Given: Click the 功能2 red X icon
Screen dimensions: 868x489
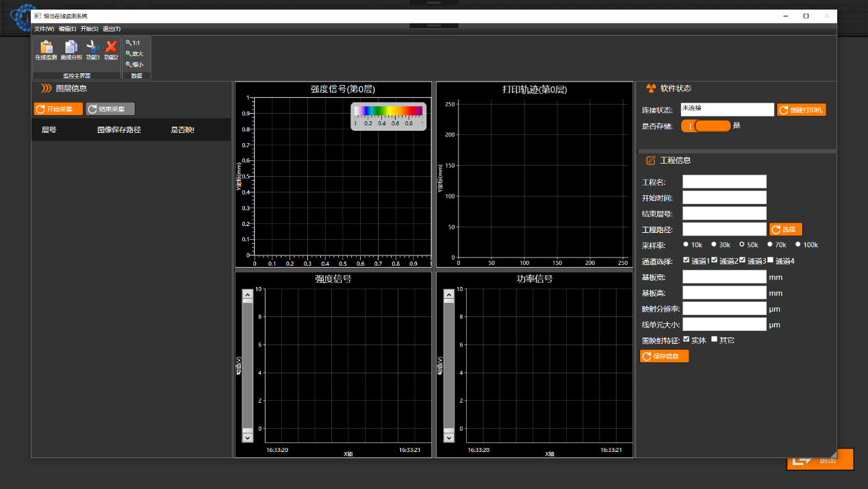Looking at the screenshot, I should click(x=111, y=50).
